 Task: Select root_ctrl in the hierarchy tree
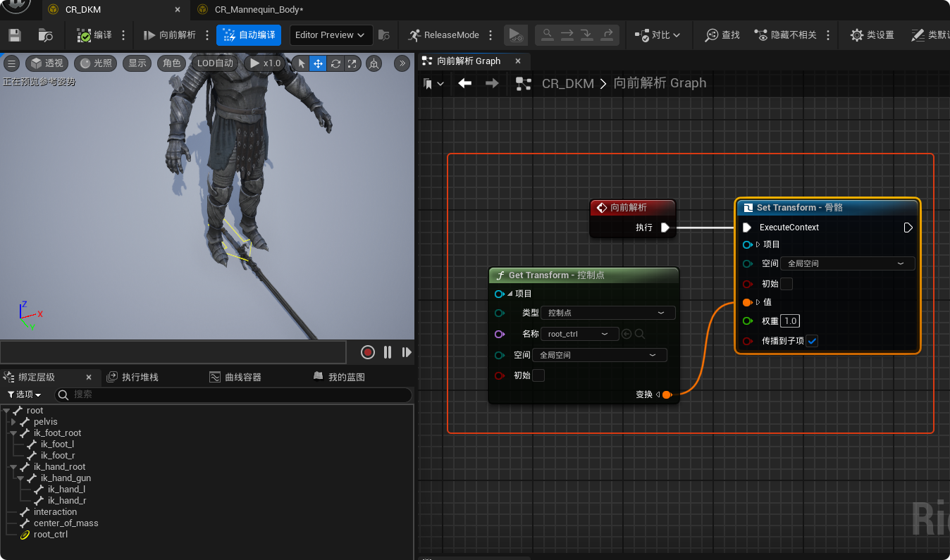coord(51,535)
